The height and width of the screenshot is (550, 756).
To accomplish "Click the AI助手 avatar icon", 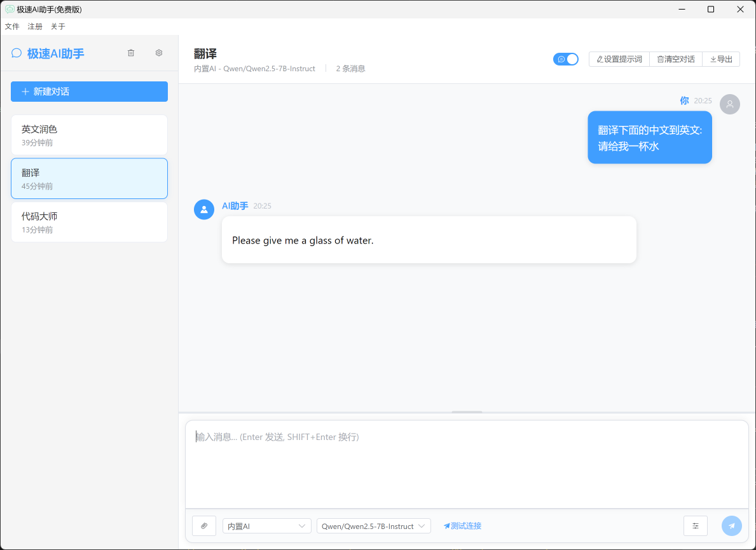I will pyautogui.click(x=204, y=209).
